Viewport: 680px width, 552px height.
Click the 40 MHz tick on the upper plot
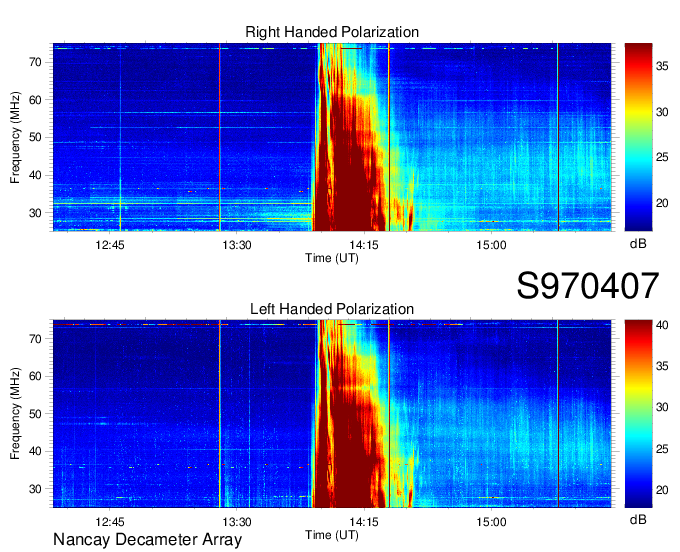(x=36, y=176)
